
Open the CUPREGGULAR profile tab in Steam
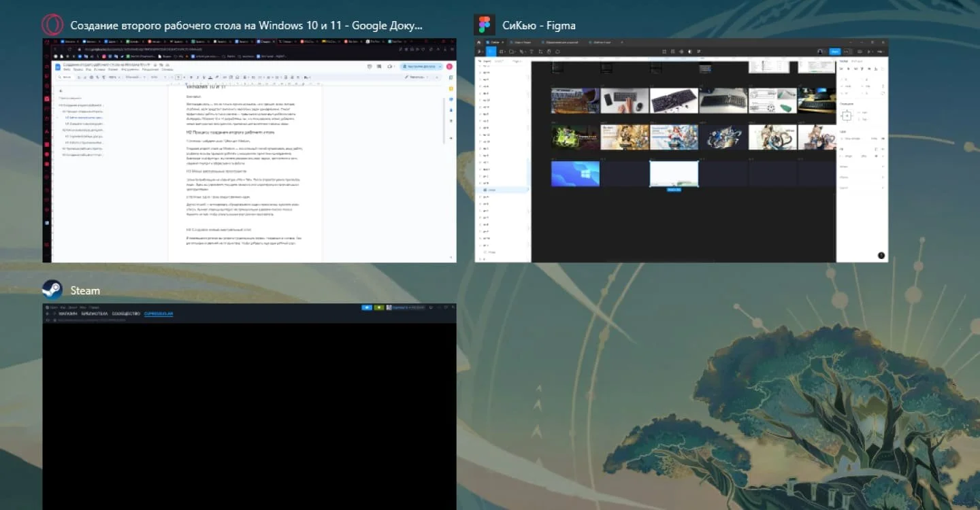pos(159,313)
